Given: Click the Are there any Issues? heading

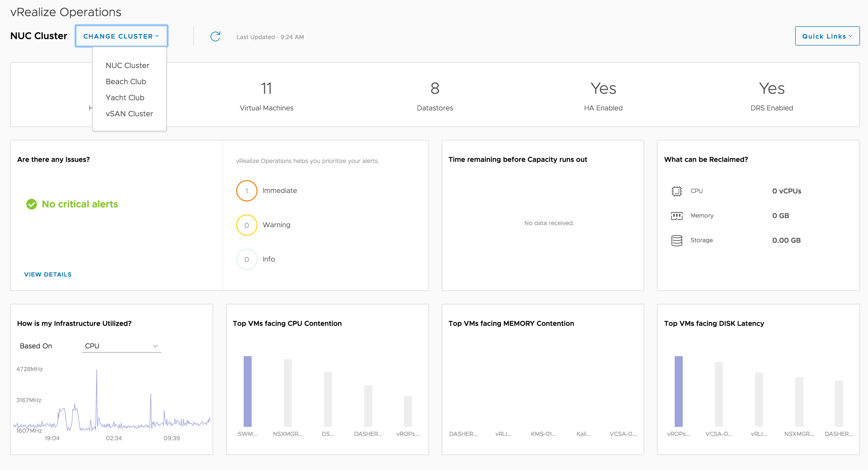Looking at the screenshot, I should tap(54, 159).
